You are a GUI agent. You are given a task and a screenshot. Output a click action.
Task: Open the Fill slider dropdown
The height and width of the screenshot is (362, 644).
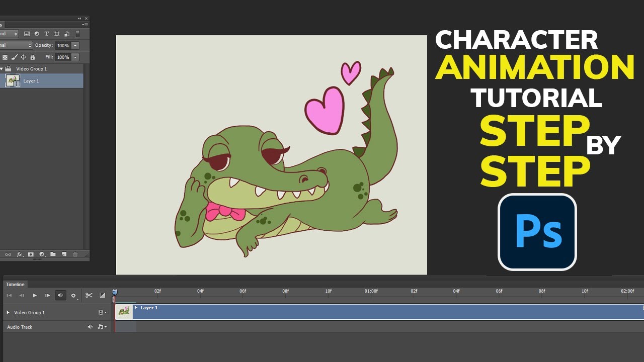tap(75, 57)
